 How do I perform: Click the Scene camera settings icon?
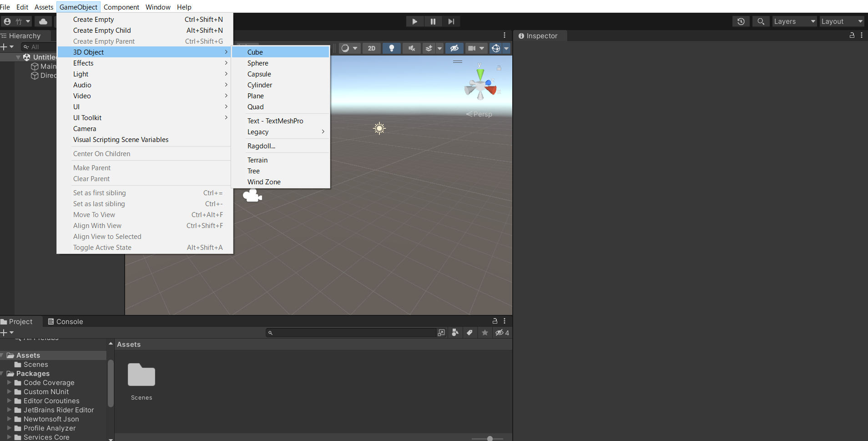pos(472,48)
